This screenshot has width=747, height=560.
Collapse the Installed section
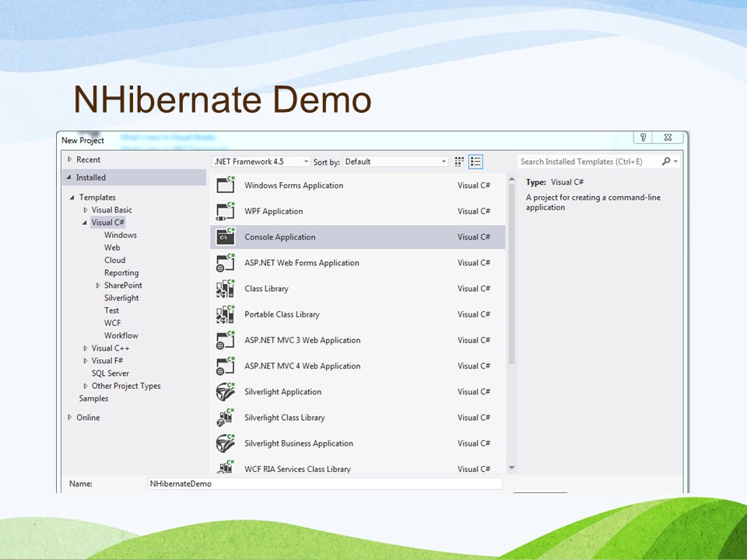69,177
